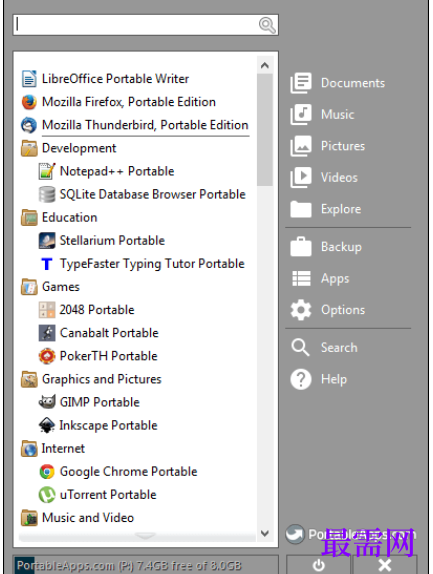Click the scrollbar up arrow
The height and width of the screenshot is (574, 433).
(x=265, y=66)
